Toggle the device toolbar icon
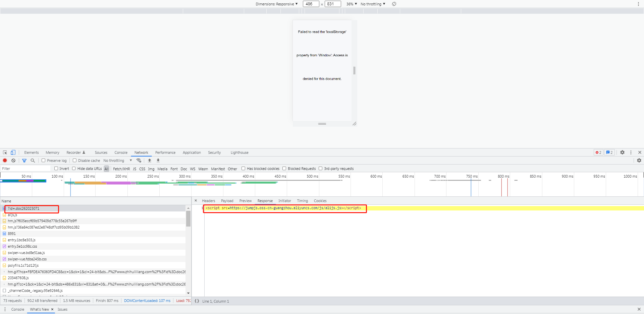This screenshot has width=644, height=314. tap(13, 152)
